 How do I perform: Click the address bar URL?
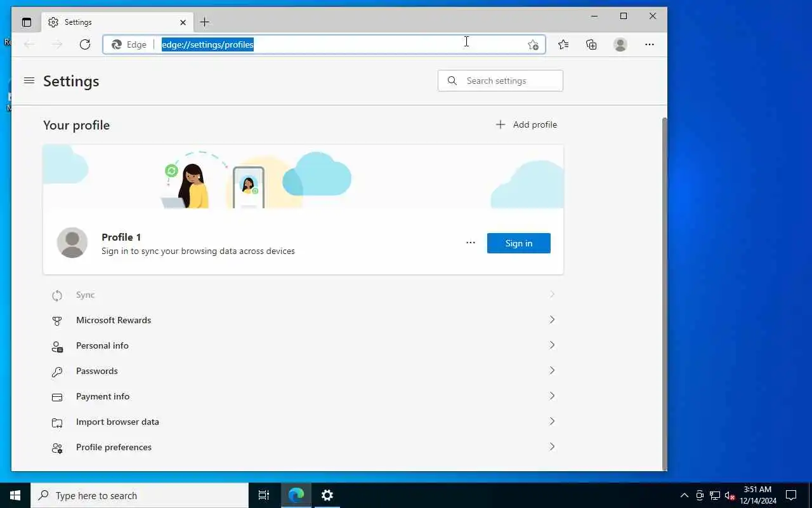207,44
